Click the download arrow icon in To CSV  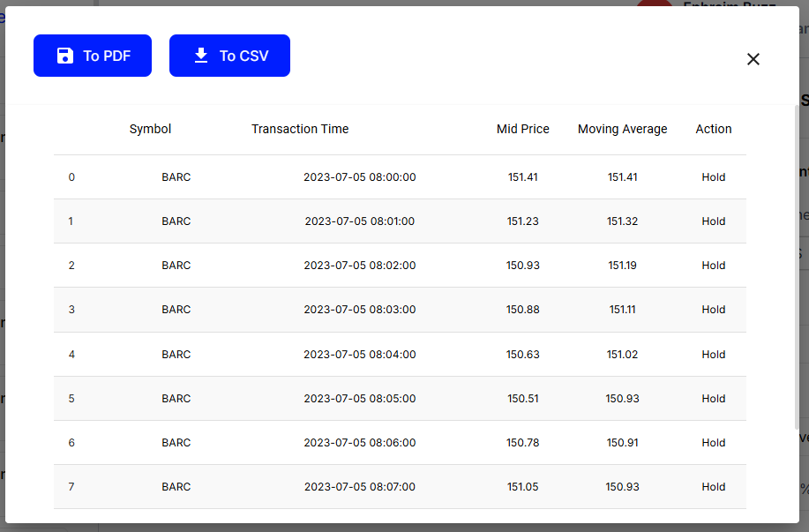coord(201,56)
